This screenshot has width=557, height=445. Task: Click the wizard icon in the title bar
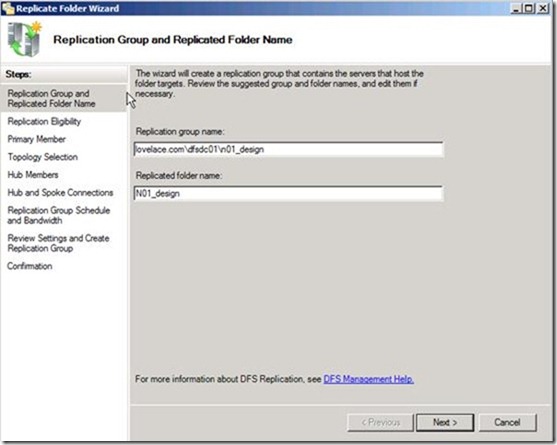(8, 8)
